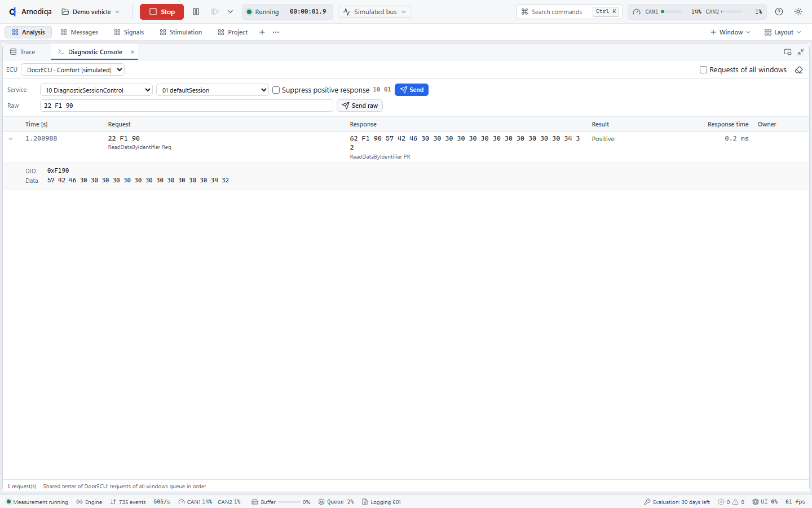The image size is (812, 508).
Task: Open the Window menu
Action: (730, 32)
